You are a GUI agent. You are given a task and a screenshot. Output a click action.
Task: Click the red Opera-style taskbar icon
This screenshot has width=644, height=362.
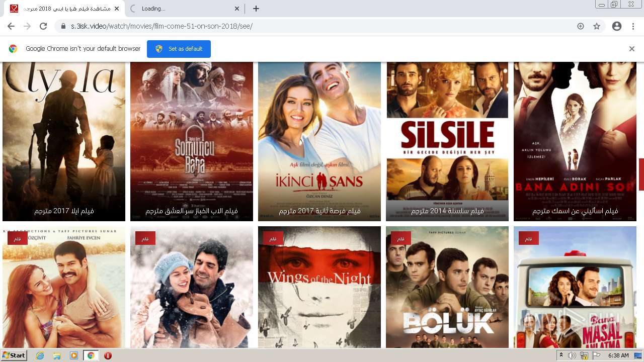click(x=108, y=355)
